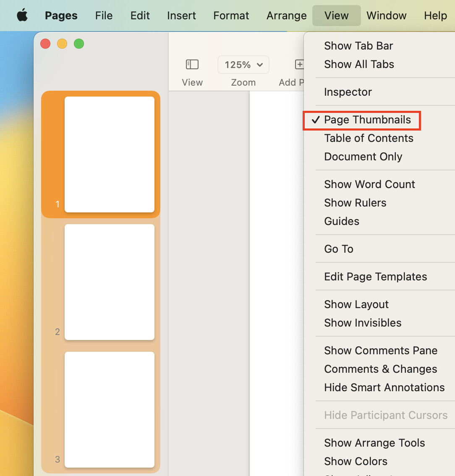
Task: Open the Pages app menu
Action: pyautogui.click(x=61, y=16)
